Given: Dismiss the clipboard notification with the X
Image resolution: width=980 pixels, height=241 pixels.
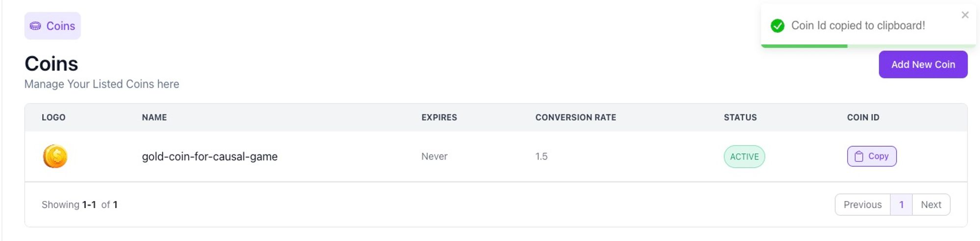Looking at the screenshot, I should [x=965, y=15].
